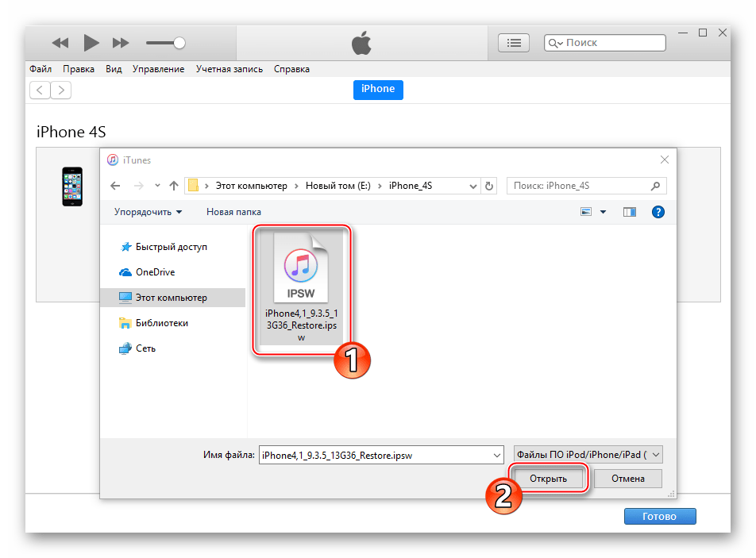Open the list view icon beside search
Image resolution: width=756 pixels, height=558 pixels.
pos(514,43)
